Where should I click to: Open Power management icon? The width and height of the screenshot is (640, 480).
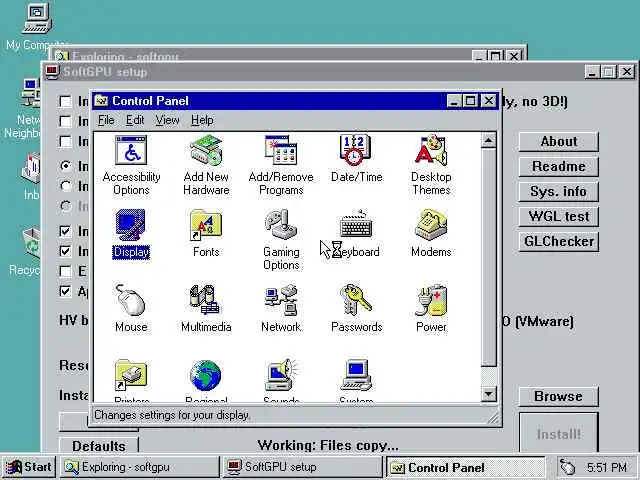pos(431,309)
